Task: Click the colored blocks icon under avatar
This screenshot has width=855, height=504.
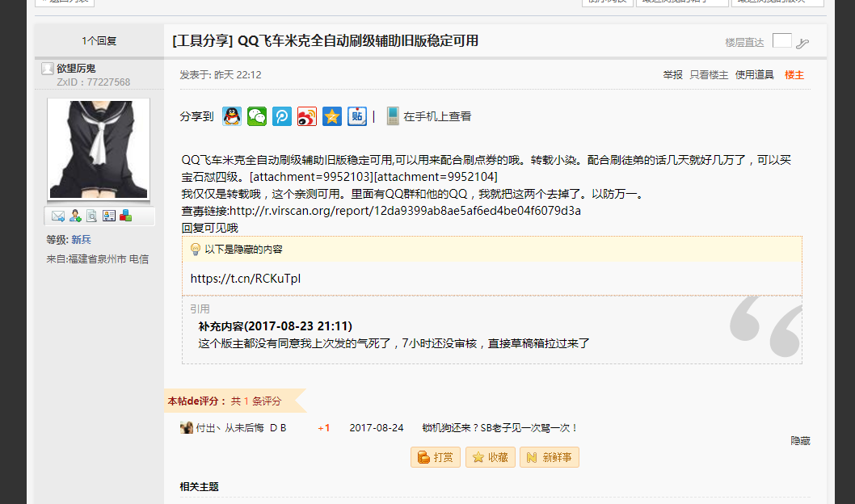Action: coord(125,216)
